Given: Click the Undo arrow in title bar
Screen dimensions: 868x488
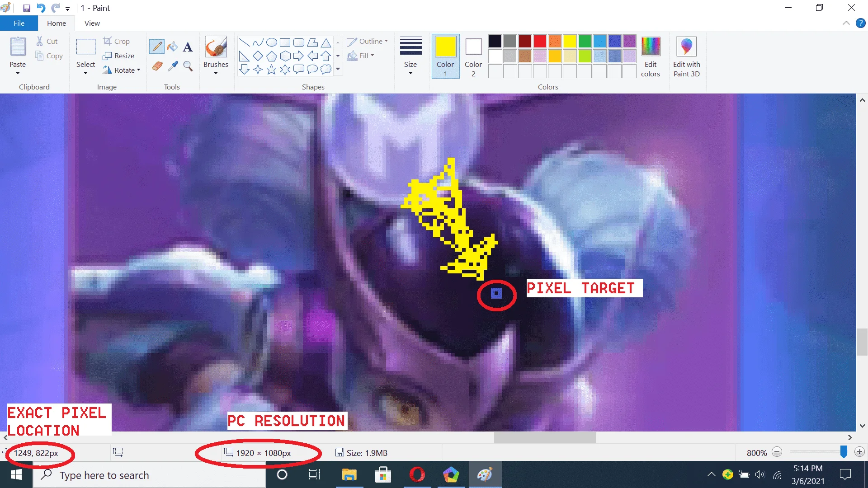Looking at the screenshot, I should coord(41,8).
